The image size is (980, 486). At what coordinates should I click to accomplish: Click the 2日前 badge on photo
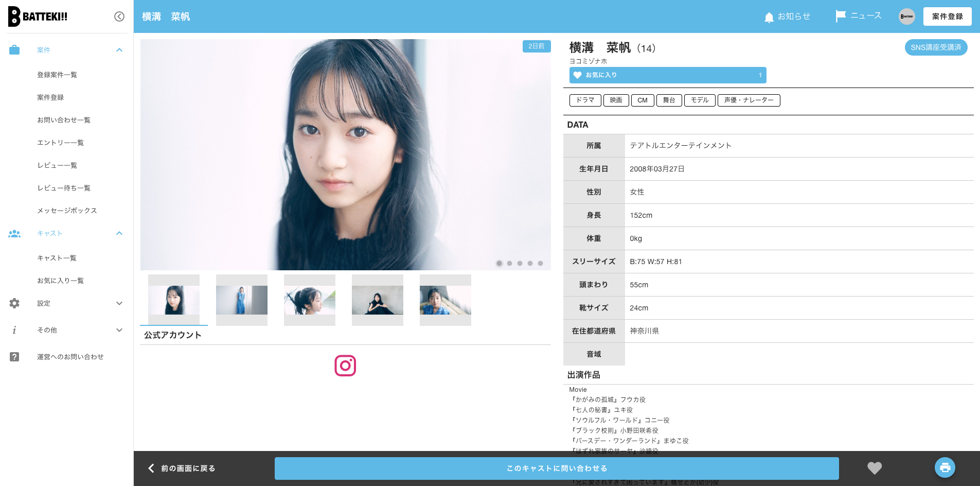pyautogui.click(x=537, y=46)
